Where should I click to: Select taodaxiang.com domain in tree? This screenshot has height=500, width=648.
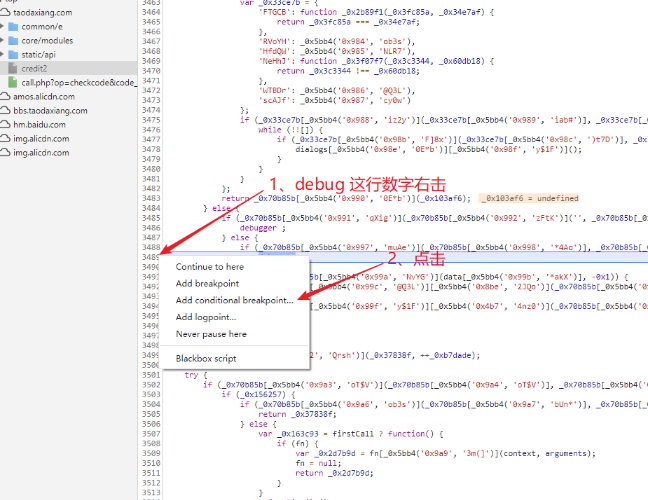pos(43,13)
